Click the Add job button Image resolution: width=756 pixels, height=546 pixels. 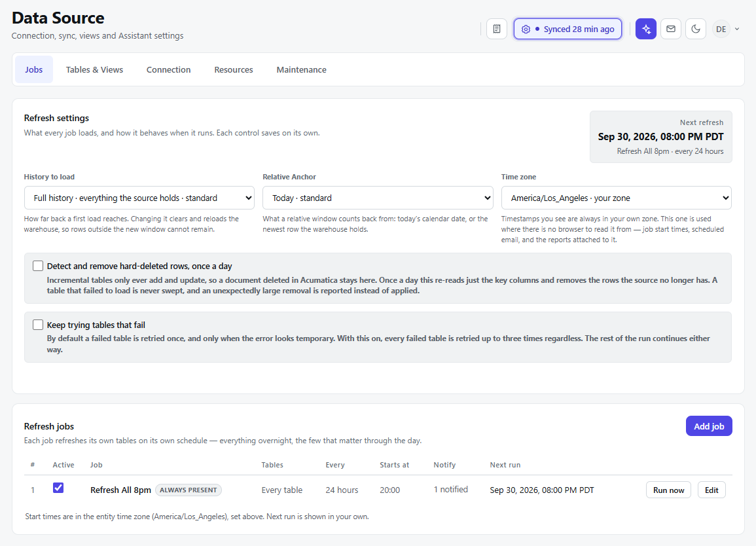(x=709, y=426)
